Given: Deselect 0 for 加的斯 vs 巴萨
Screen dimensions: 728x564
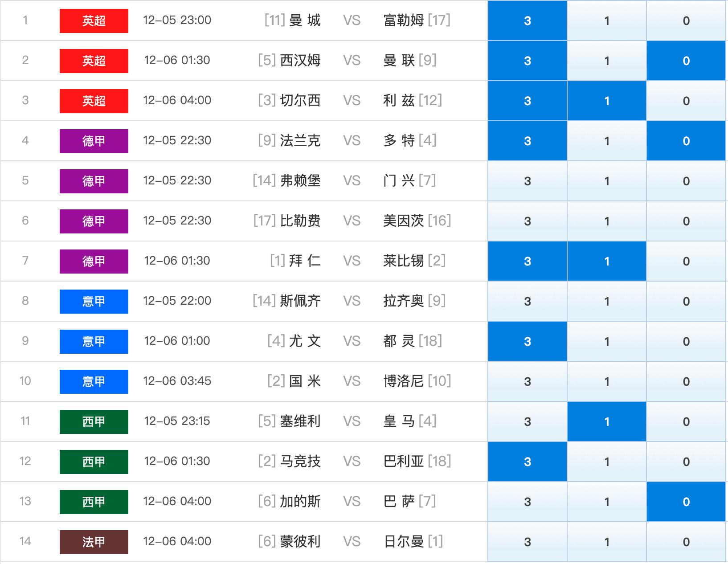Looking at the screenshot, I should 686,502.
